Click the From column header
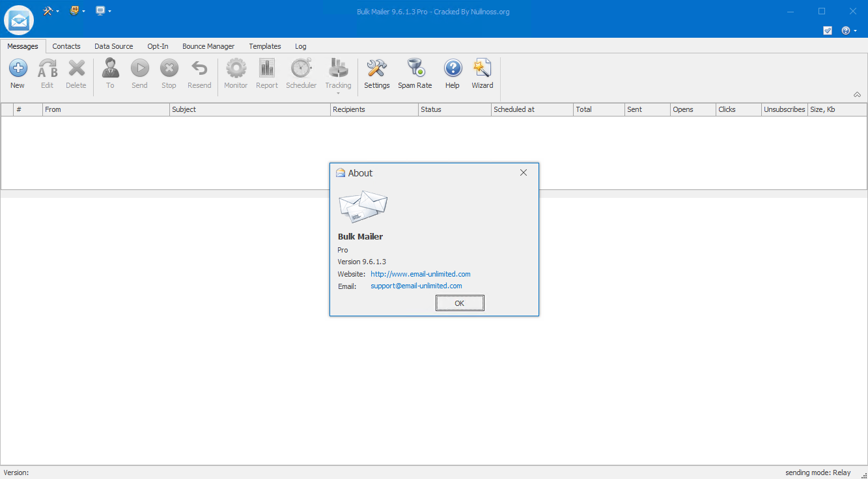Image resolution: width=868 pixels, height=479 pixels. pyautogui.click(x=106, y=109)
